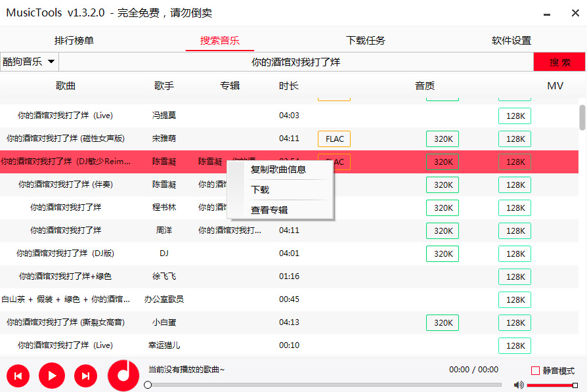Click the results list vertical scrollbar
Viewport: 587px width, 392px height.
point(582,118)
